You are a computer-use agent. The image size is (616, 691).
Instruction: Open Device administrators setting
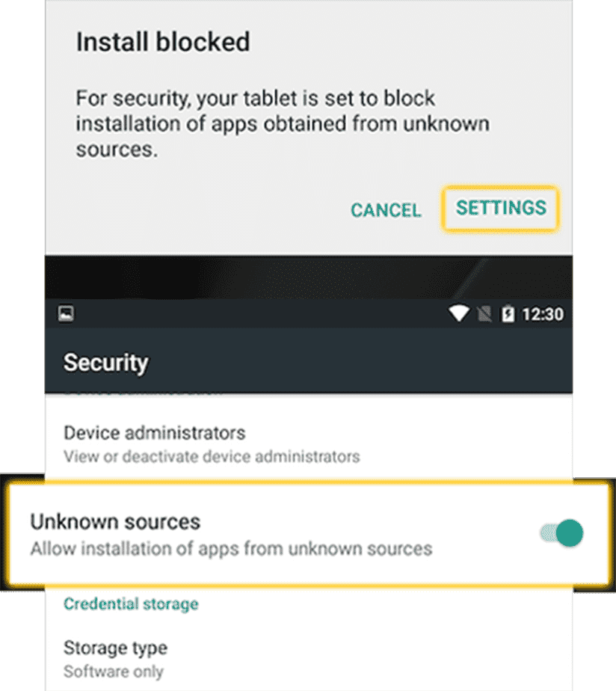click(309, 444)
